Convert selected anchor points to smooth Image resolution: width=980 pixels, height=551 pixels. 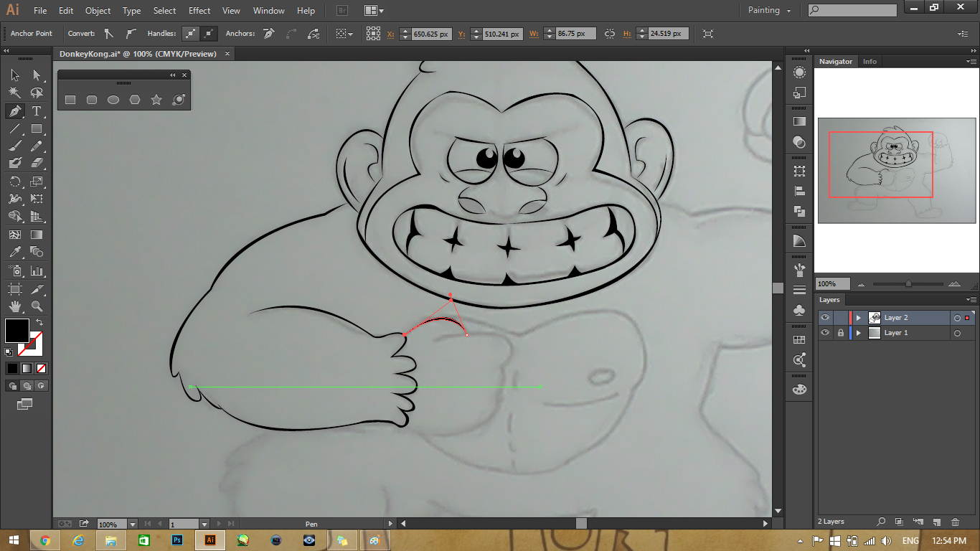point(131,33)
